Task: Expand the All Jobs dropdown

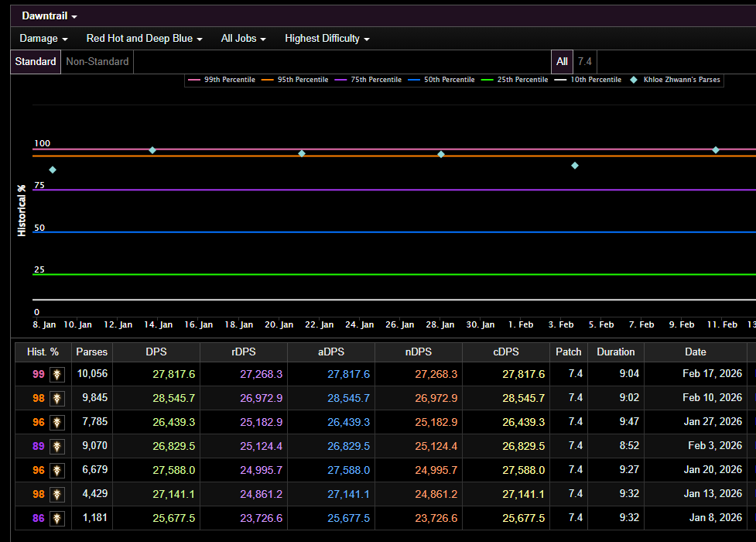Action: (243, 39)
